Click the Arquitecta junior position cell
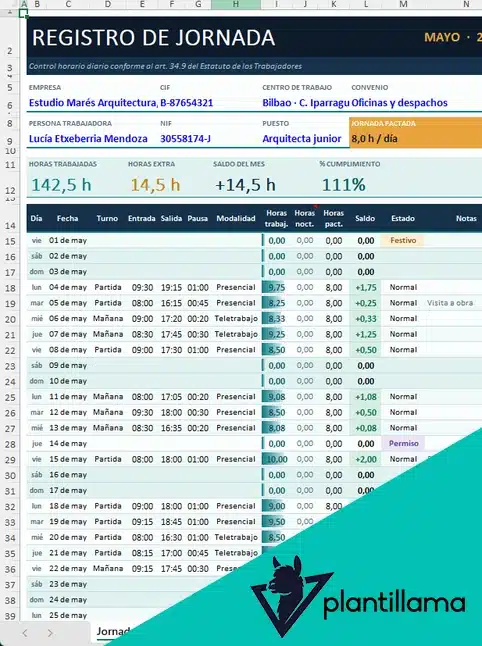The height and width of the screenshot is (646, 482). click(302, 138)
